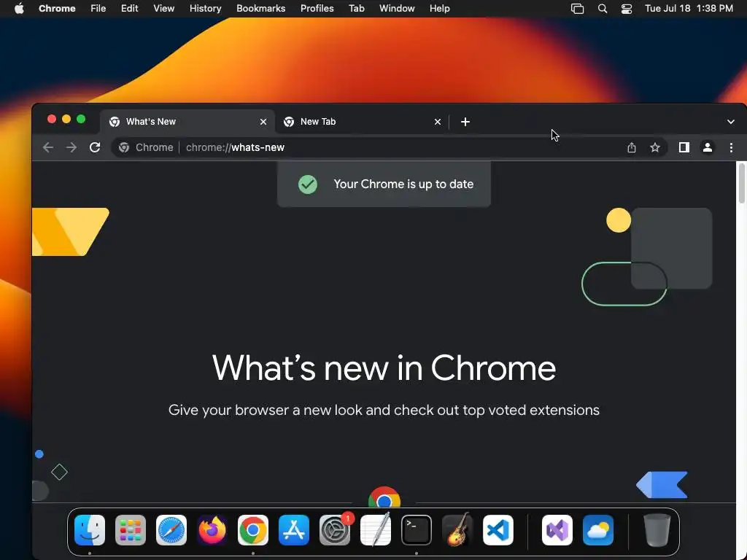747x560 pixels.
Task: Open the Window menu
Action: (x=397, y=9)
